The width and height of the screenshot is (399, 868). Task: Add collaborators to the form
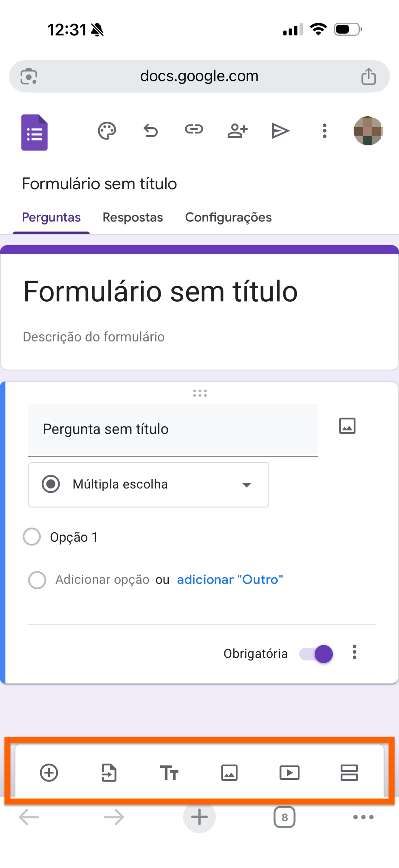(x=237, y=130)
